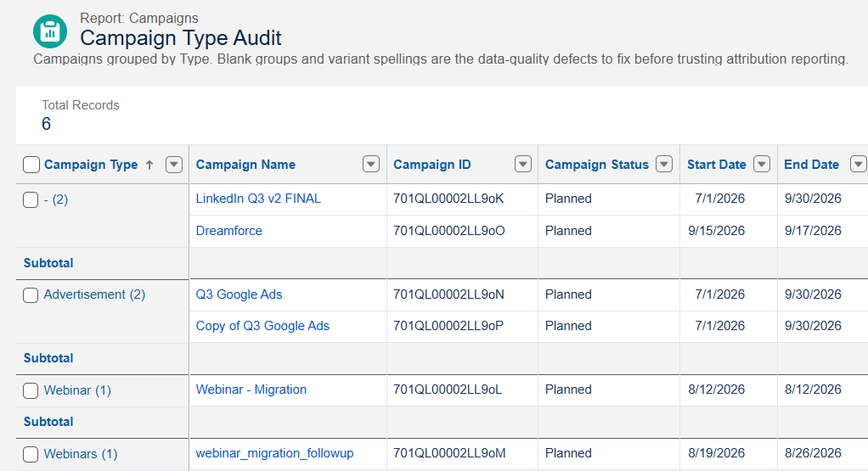This screenshot has height=471, width=868.
Task: Click the Campaign Type Audit title
Action: pyautogui.click(x=180, y=38)
